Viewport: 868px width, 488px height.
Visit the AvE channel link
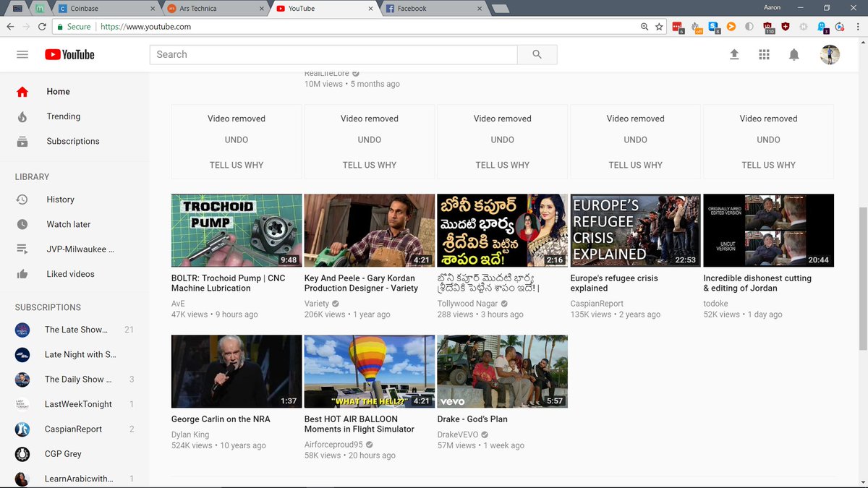tap(178, 304)
